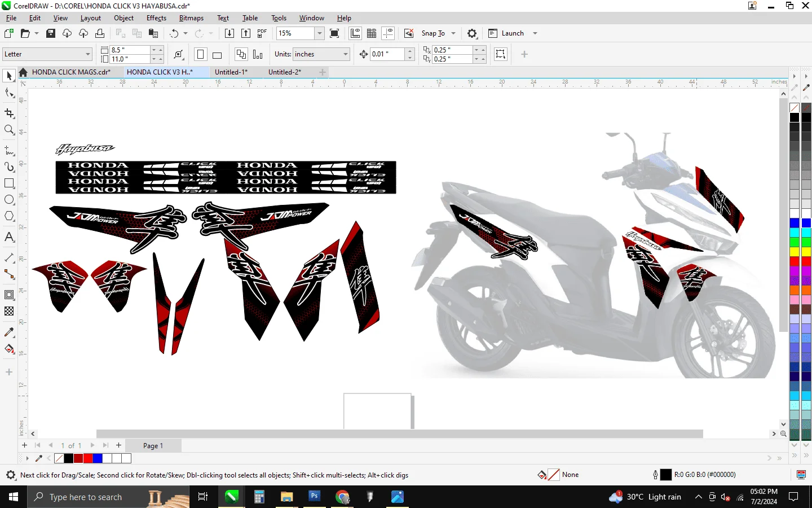Pick the Transparency tool
Screen dimensions: 812x508
(9, 311)
